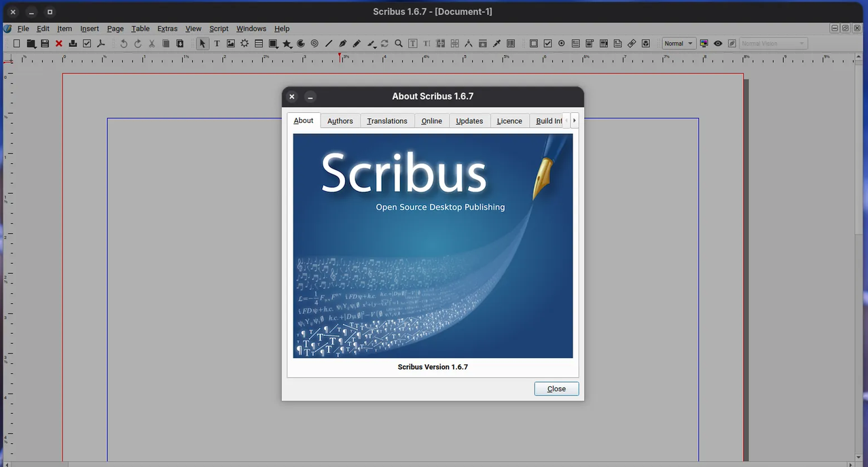This screenshot has height=467, width=868.
Task: Click the Copy icon in toolbar
Action: click(166, 44)
